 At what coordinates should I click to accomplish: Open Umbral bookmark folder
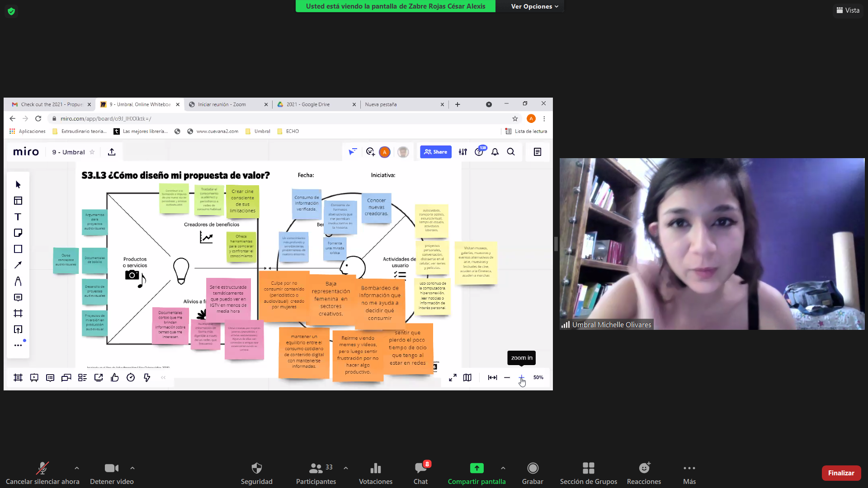tap(258, 131)
